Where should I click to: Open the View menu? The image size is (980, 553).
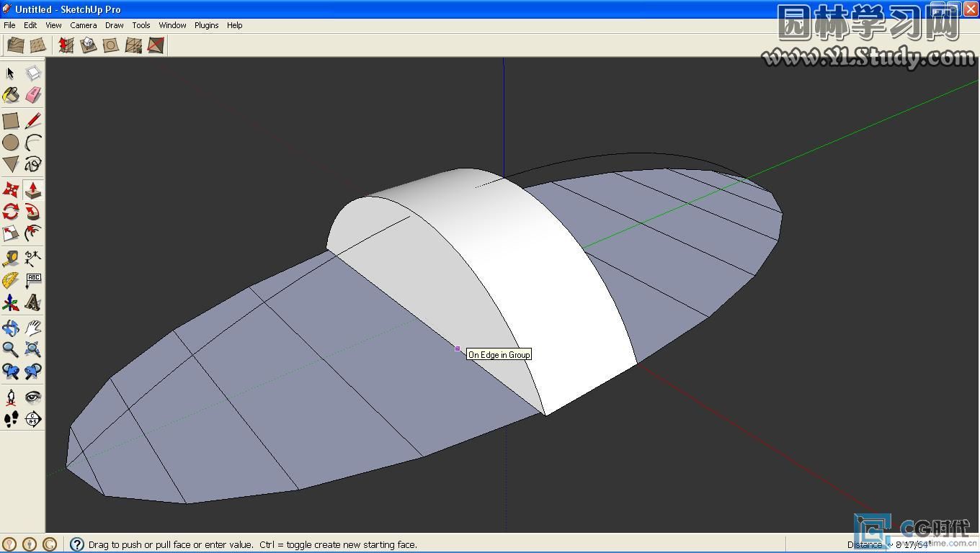(53, 25)
